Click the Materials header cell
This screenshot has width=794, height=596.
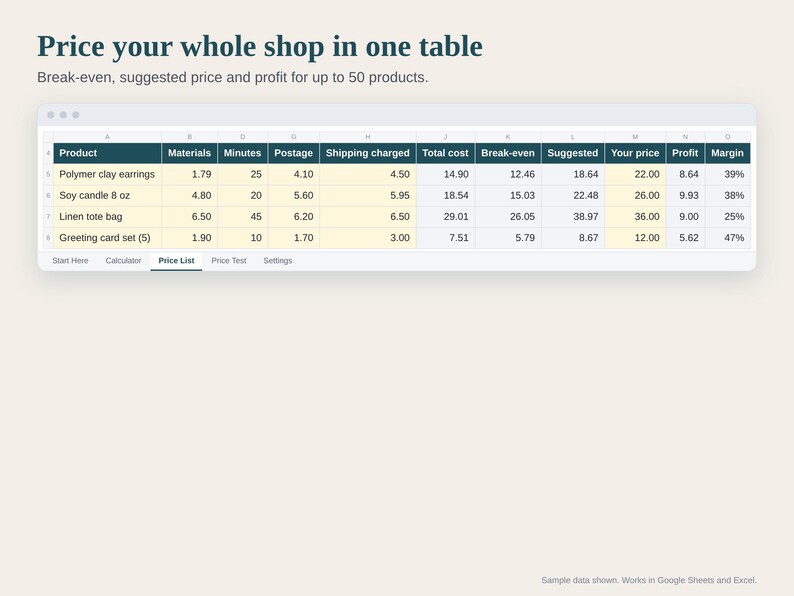point(189,153)
